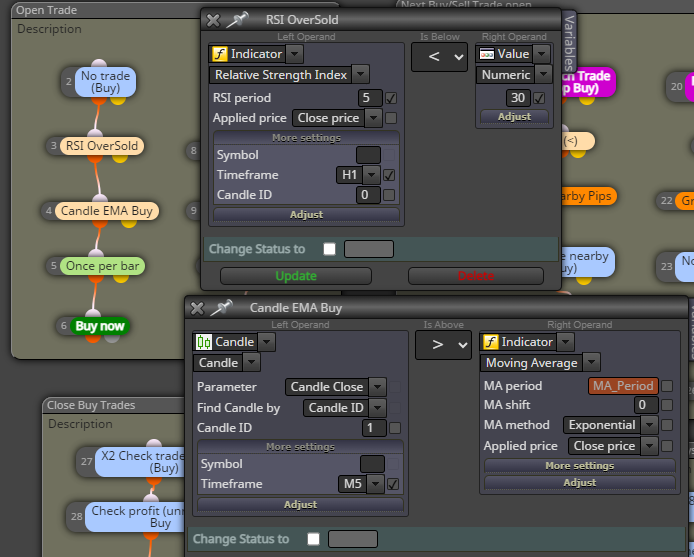Select the Once per bar block
The height and width of the screenshot is (557, 694).
coord(102,266)
